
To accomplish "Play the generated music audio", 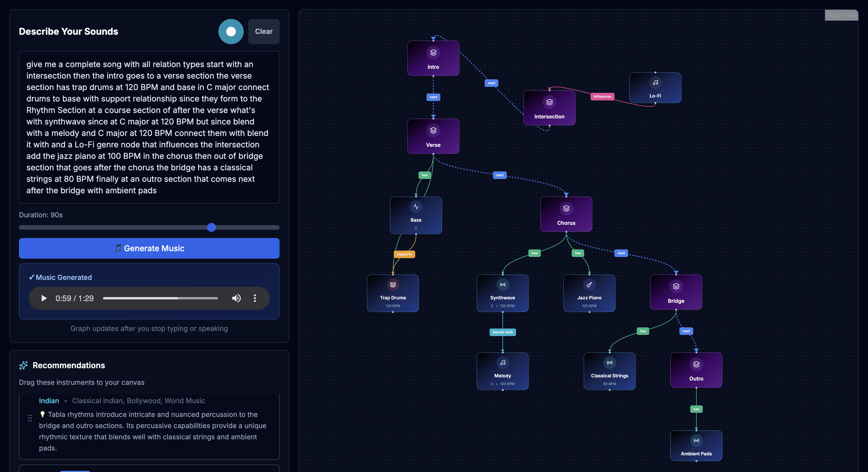I will coord(44,298).
